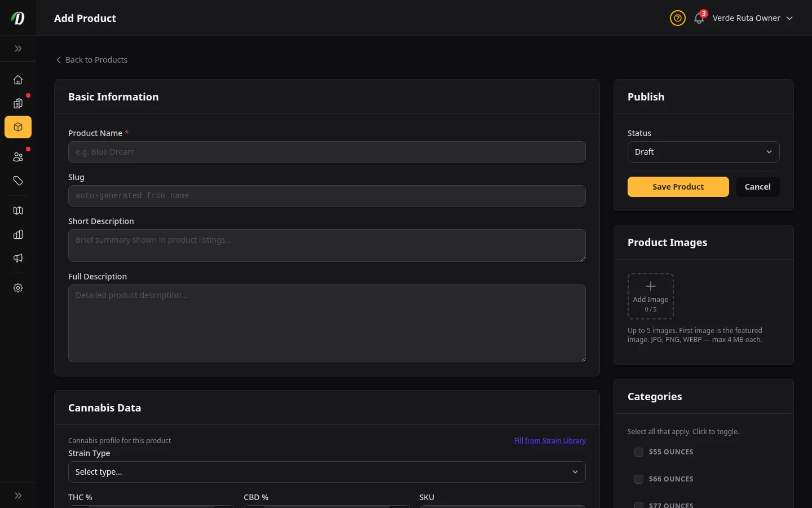Enable the $66 OUNCES category
The width and height of the screenshot is (812, 508).
639,479
